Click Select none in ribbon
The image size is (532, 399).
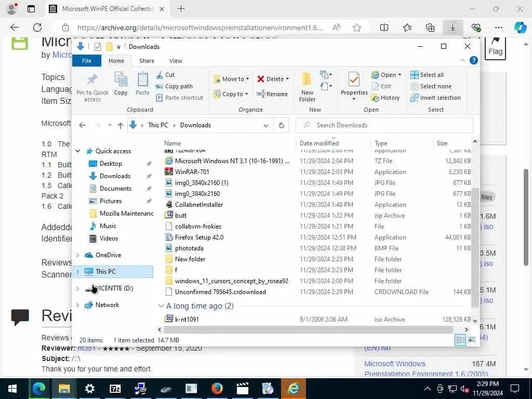[431, 86]
